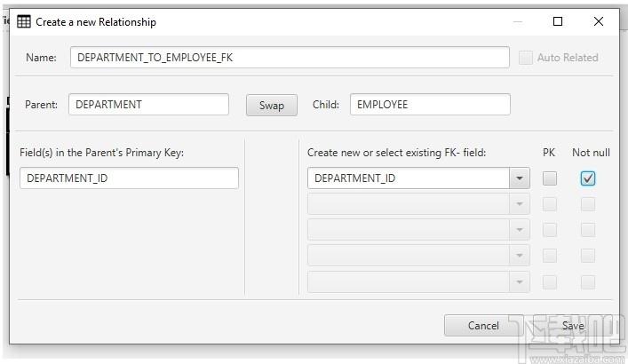This screenshot has height=364, width=628.
Task: Save the relationship
Action: (x=573, y=326)
